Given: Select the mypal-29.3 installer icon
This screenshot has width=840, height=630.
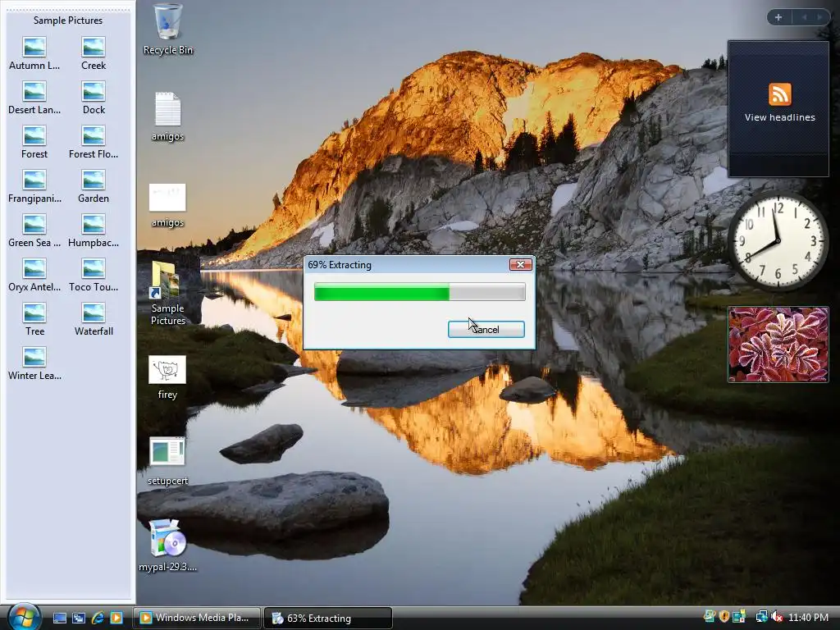Looking at the screenshot, I should pos(167,546).
